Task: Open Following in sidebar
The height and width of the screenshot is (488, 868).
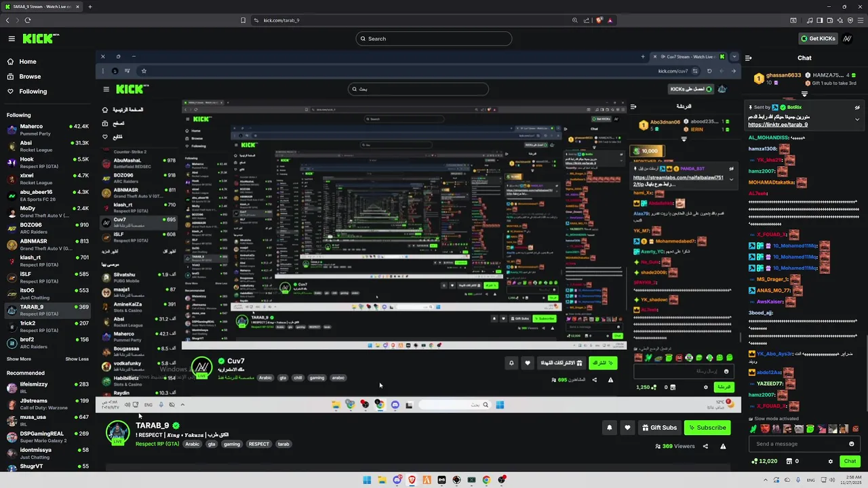Action: click(x=33, y=91)
